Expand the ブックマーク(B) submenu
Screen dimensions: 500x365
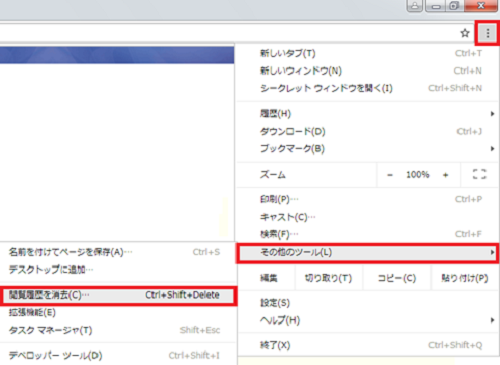tap(367, 148)
